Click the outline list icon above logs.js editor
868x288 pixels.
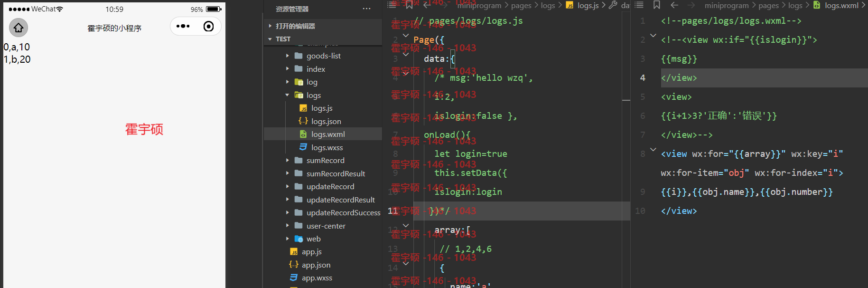(392, 5)
